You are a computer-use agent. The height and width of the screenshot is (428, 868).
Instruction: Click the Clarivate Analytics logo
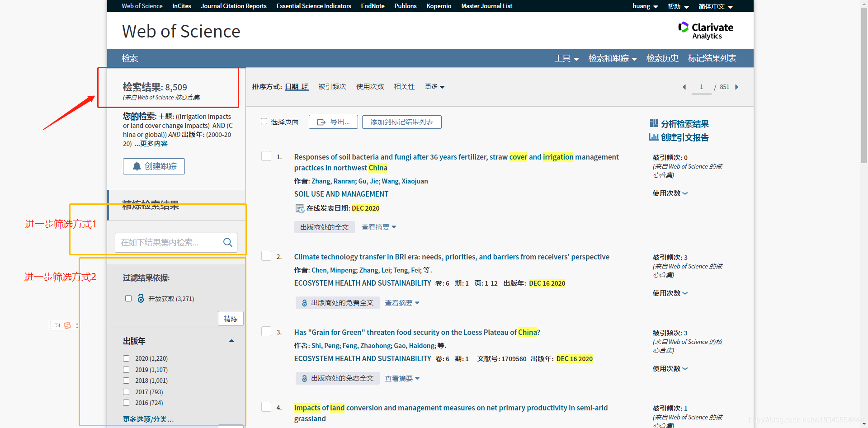click(706, 31)
